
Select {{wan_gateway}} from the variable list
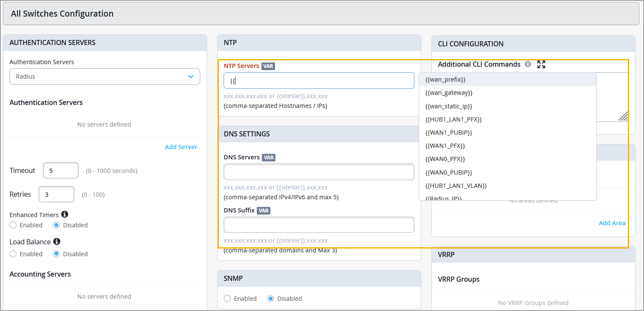448,93
